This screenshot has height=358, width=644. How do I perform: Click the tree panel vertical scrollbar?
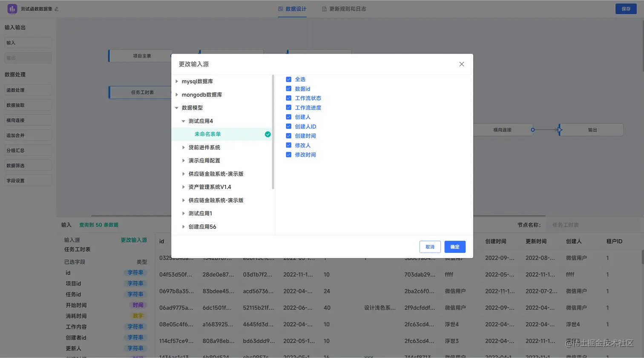pos(273,132)
